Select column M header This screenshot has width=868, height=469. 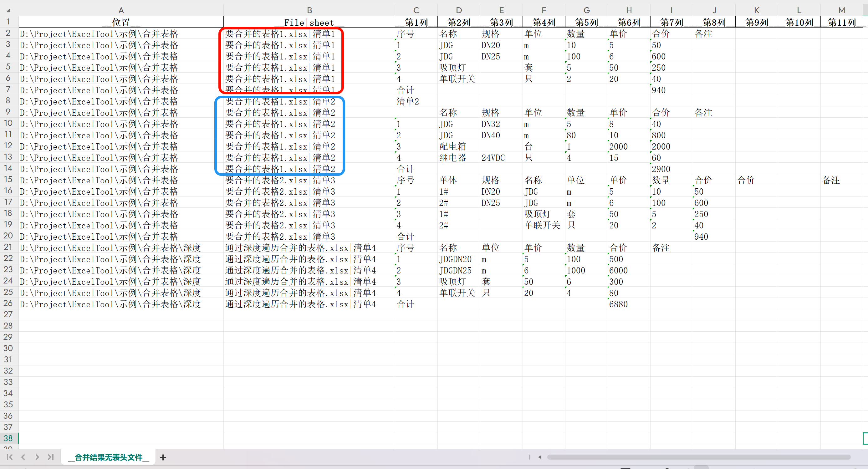coord(841,10)
